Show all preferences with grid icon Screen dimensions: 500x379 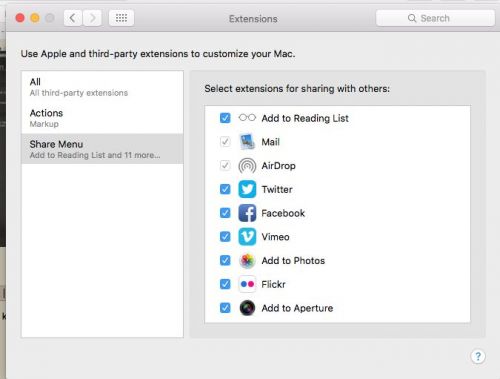coord(121,18)
